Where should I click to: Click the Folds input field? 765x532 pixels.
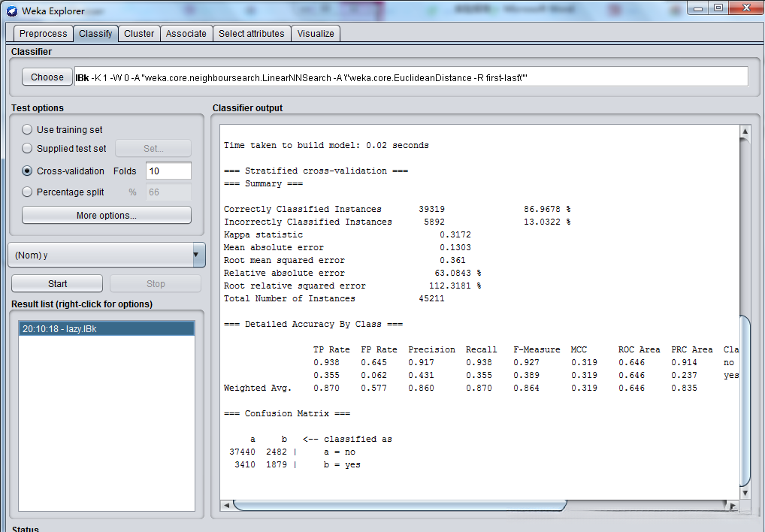tap(168, 171)
